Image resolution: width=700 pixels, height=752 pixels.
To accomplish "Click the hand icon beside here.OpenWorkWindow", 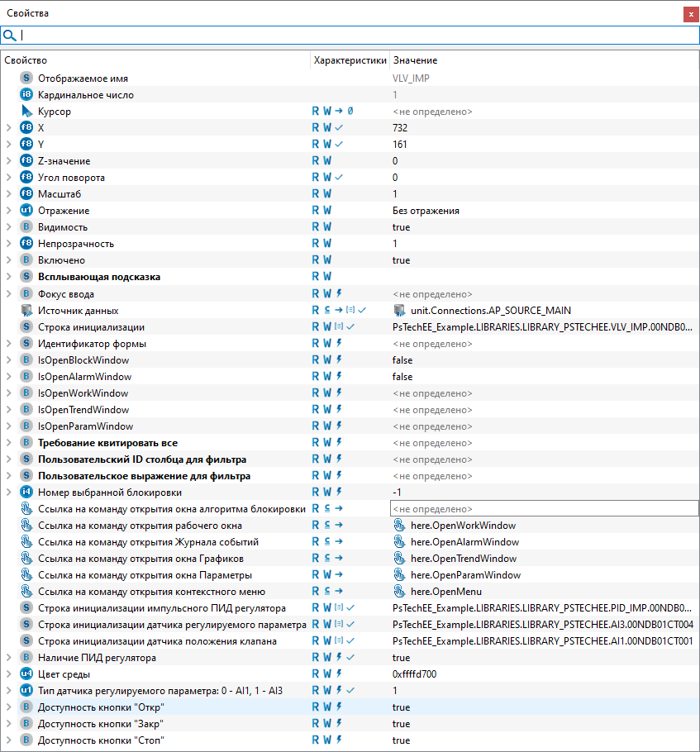I will (400, 526).
